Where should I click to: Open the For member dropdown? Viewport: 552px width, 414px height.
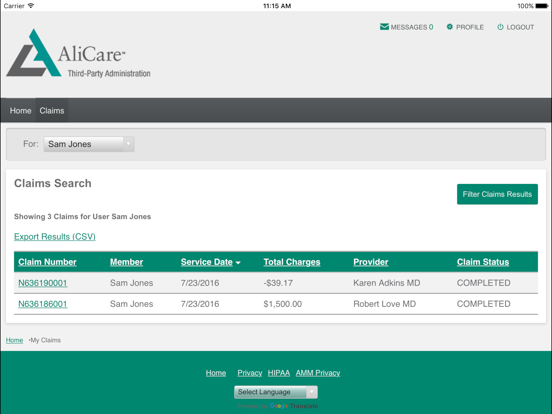coord(89,144)
